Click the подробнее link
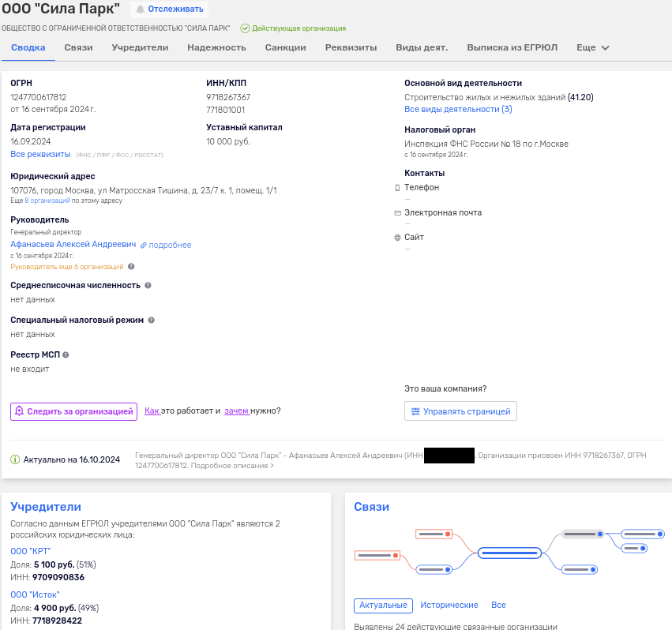Image resolution: width=672 pixels, height=630 pixels. coord(170,245)
